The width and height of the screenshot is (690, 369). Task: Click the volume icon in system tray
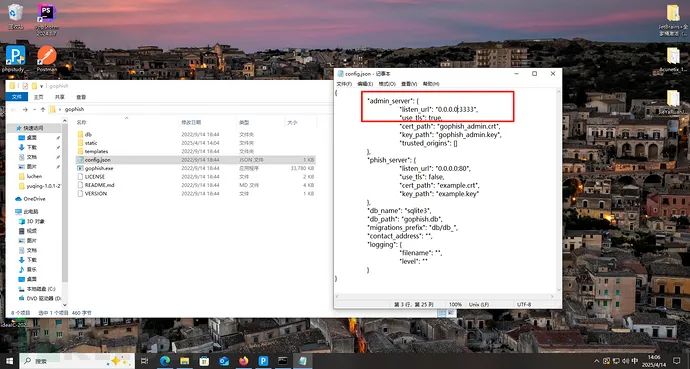coord(626,361)
